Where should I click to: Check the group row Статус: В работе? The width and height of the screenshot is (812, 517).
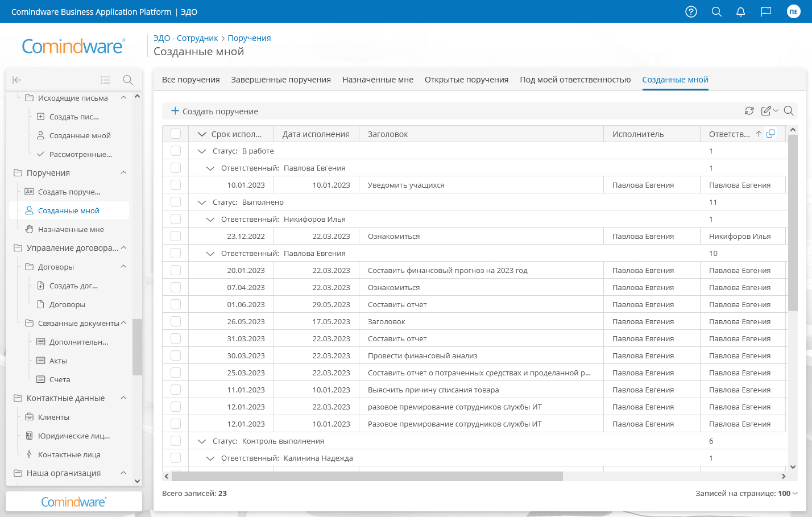176,151
